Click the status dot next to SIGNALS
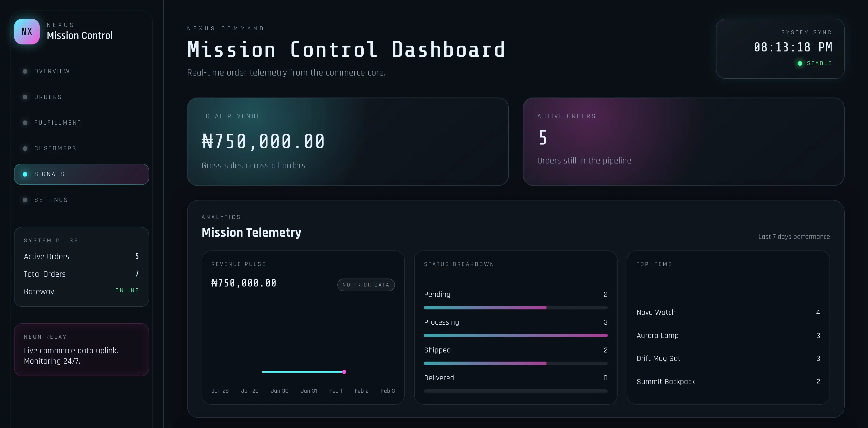868x428 pixels. pyautogui.click(x=25, y=174)
